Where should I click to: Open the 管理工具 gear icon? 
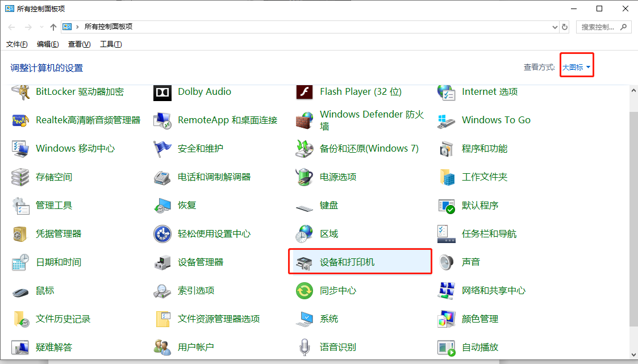[x=20, y=206]
